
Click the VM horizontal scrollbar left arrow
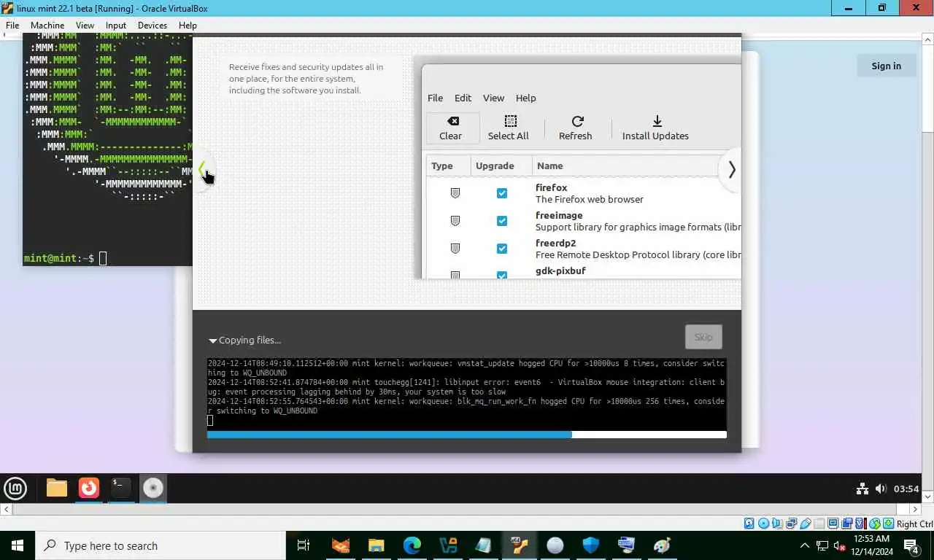click(7, 509)
